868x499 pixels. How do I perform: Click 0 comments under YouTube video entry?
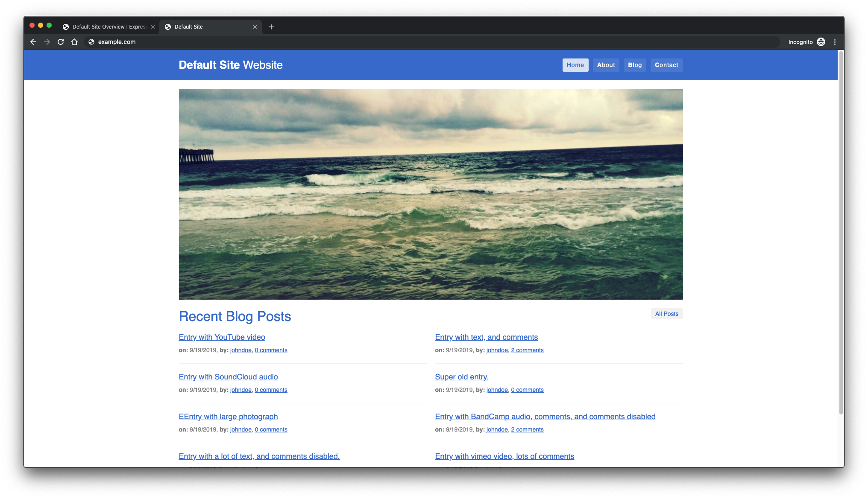(x=271, y=350)
